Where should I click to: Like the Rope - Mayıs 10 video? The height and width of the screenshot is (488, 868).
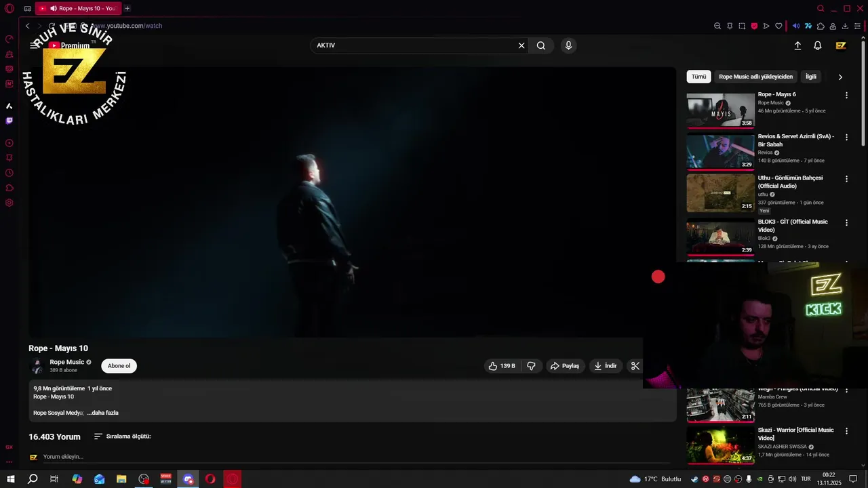pyautogui.click(x=502, y=366)
